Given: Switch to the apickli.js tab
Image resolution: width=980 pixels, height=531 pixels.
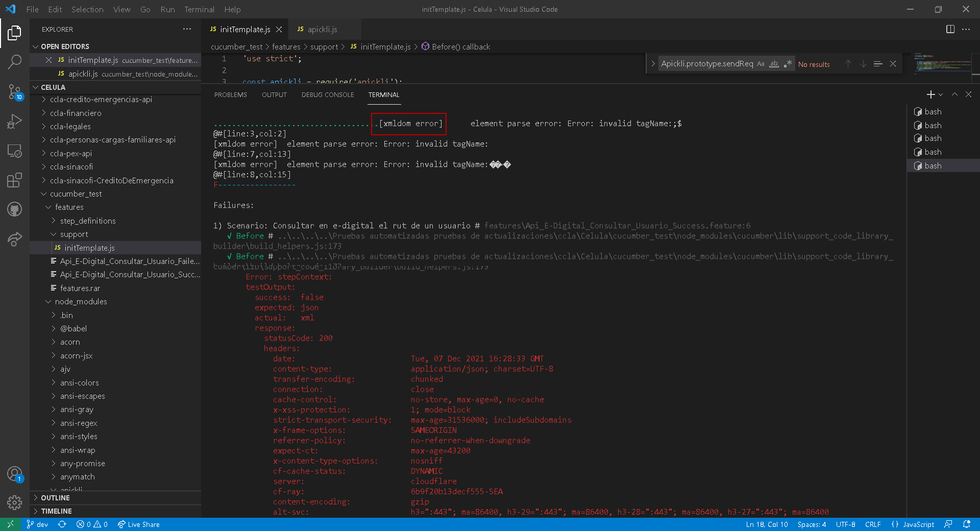Looking at the screenshot, I should tap(324, 29).
